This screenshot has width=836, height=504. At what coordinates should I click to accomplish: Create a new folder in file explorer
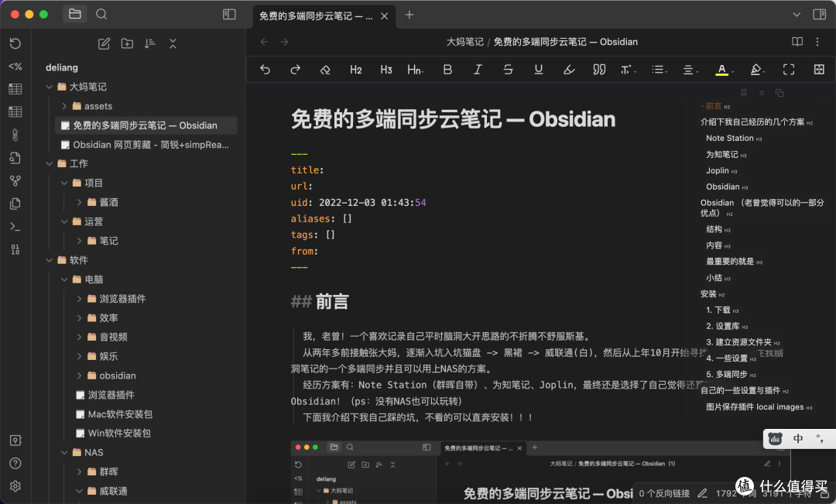pos(127,43)
